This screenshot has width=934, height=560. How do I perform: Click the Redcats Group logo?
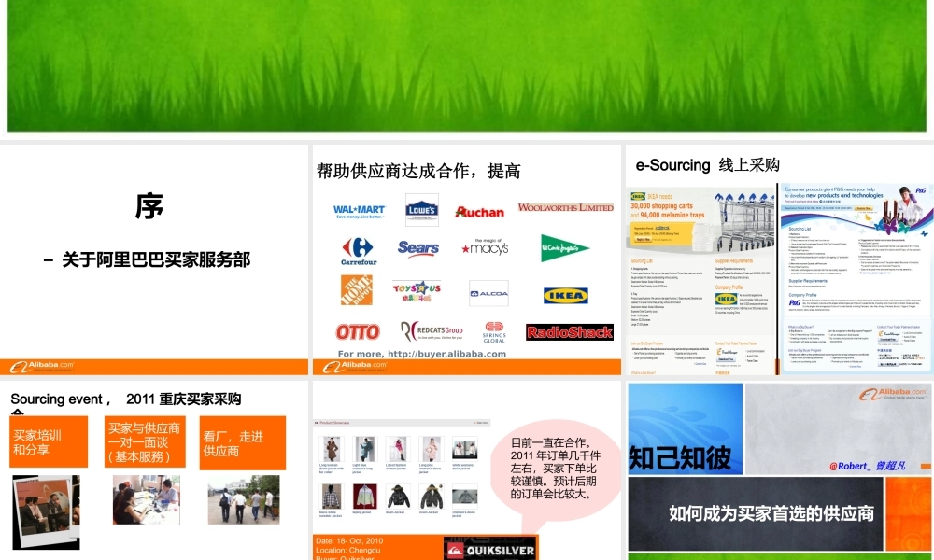[x=432, y=331]
